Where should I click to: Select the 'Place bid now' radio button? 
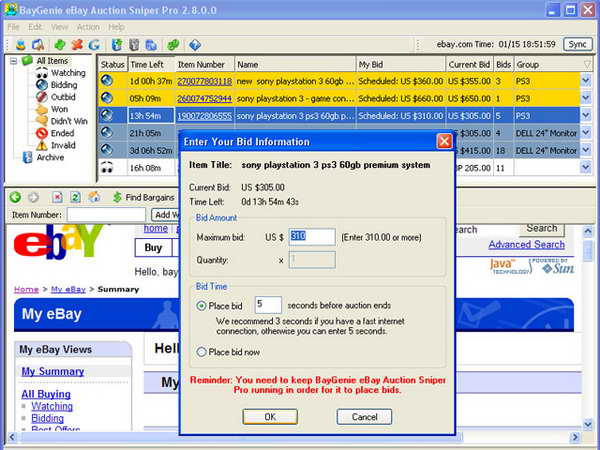tap(202, 352)
